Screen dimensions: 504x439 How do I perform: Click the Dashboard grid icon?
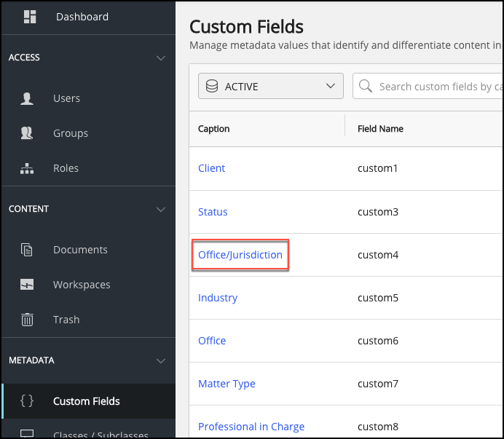click(30, 17)
